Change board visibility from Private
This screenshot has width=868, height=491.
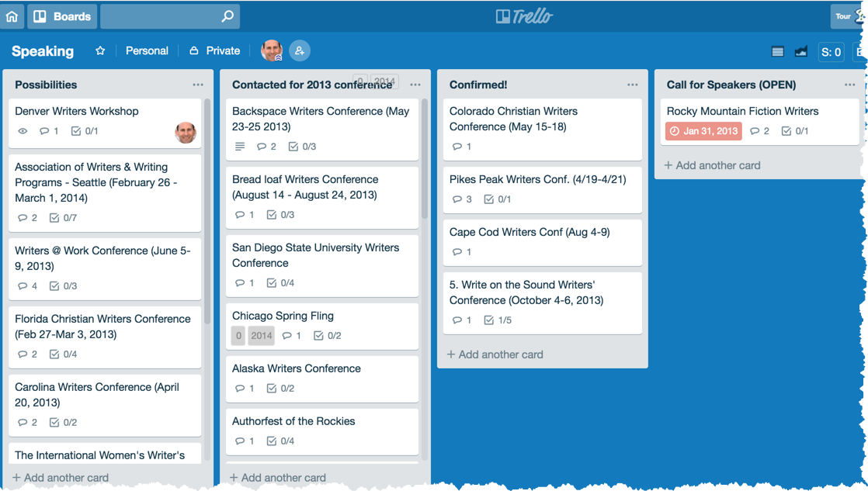[215, 51]
